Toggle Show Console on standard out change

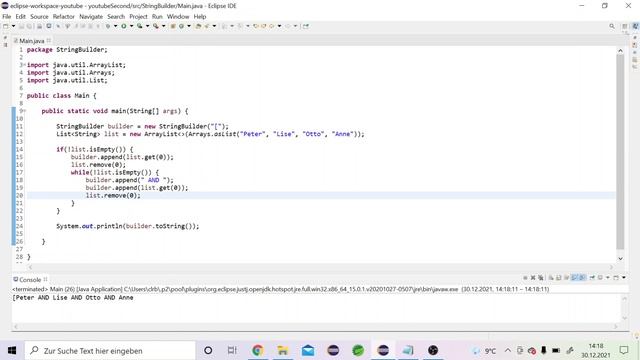(x=574, y=278)
